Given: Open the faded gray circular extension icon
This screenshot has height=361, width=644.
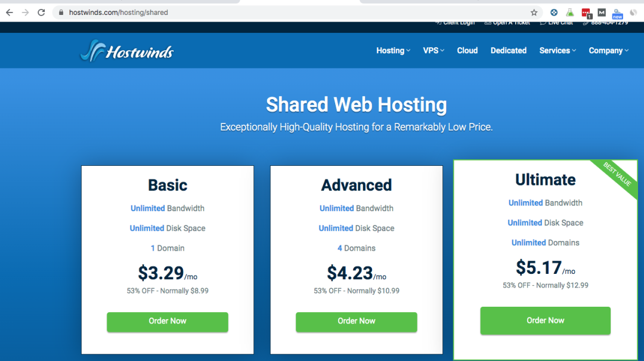Looking at the screenshot, I should click(634, 13).
